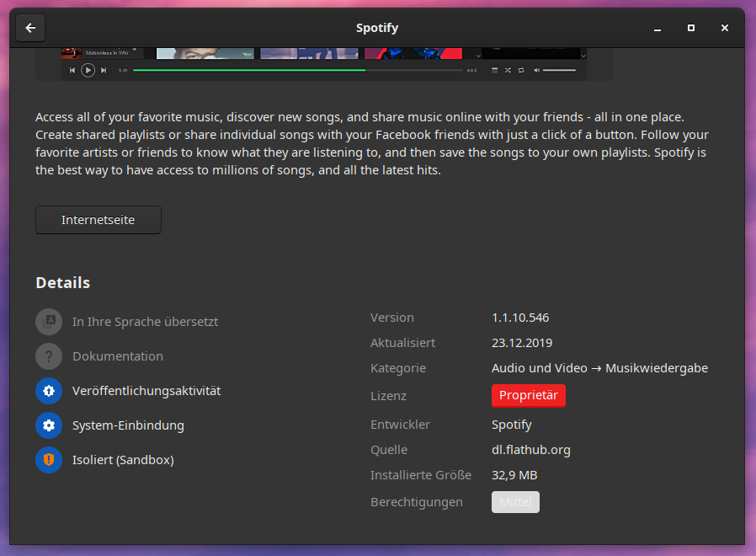Click the installed size value '32,9 MB'
The width and height of the screenshot is (756, 556).
(514, 475)
